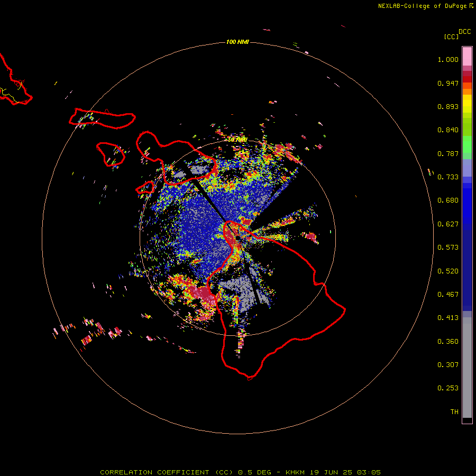Select the 0.627 legend value

[x=448, y=224]
